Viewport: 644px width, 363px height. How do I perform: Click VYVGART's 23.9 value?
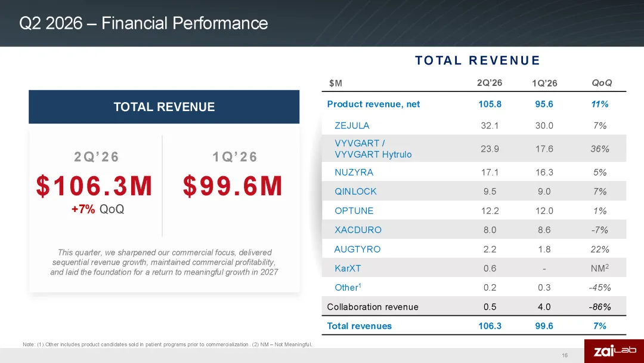[x=490, y=149]
